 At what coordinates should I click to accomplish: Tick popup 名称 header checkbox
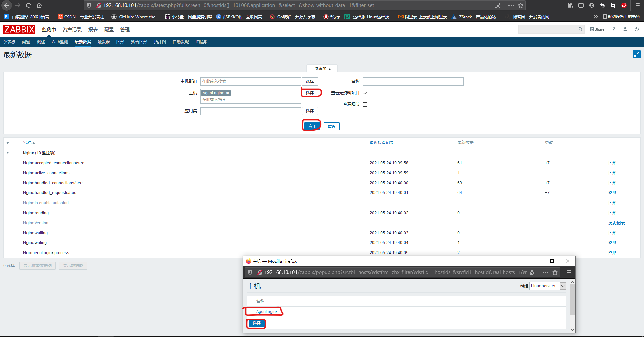tap(251, 301)
